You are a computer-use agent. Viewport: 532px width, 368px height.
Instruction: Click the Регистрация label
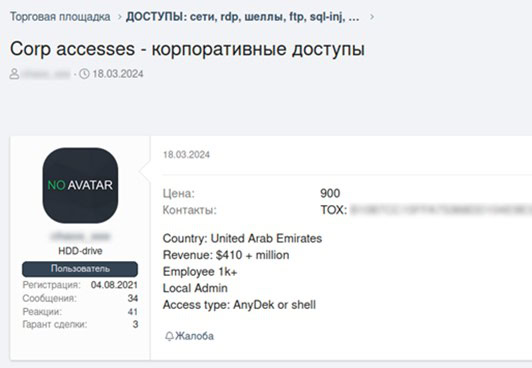(52, 285)
